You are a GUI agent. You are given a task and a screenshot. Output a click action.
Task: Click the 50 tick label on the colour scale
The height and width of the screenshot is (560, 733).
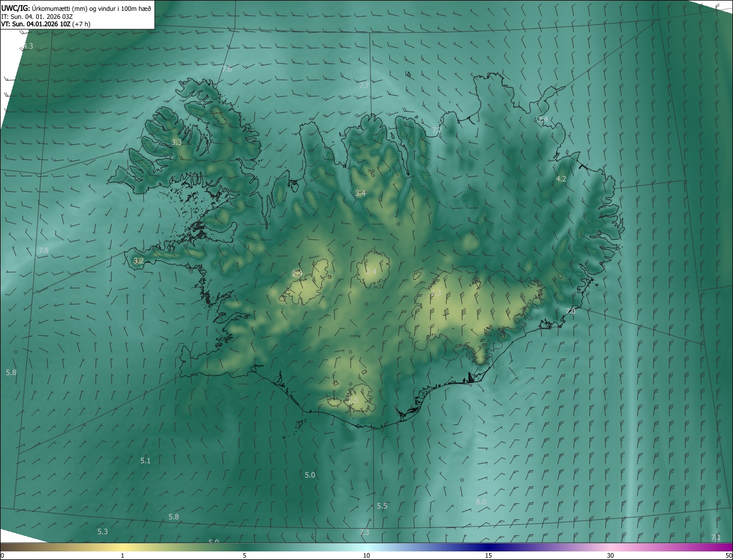[x=728, y=556]
